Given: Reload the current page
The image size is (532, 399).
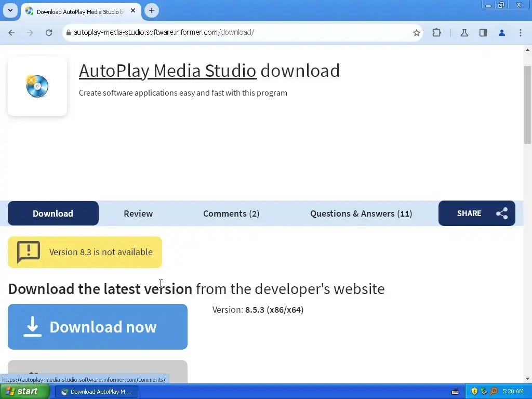Looking at the screenshot, I should coord(49,33).
